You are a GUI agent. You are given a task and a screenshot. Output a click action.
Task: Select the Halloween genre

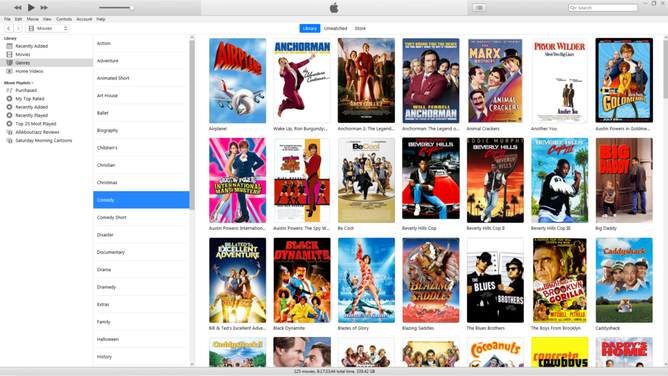click(141, 339)
